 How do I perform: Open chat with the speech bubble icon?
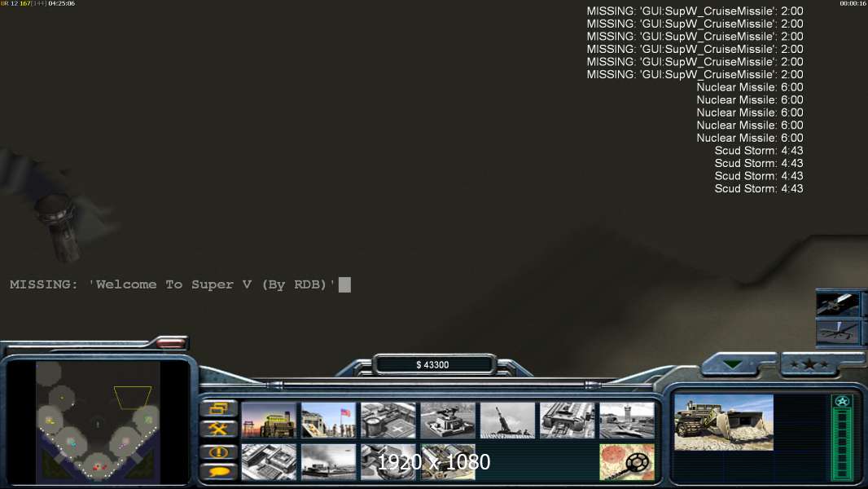click(x=219, y=472)
